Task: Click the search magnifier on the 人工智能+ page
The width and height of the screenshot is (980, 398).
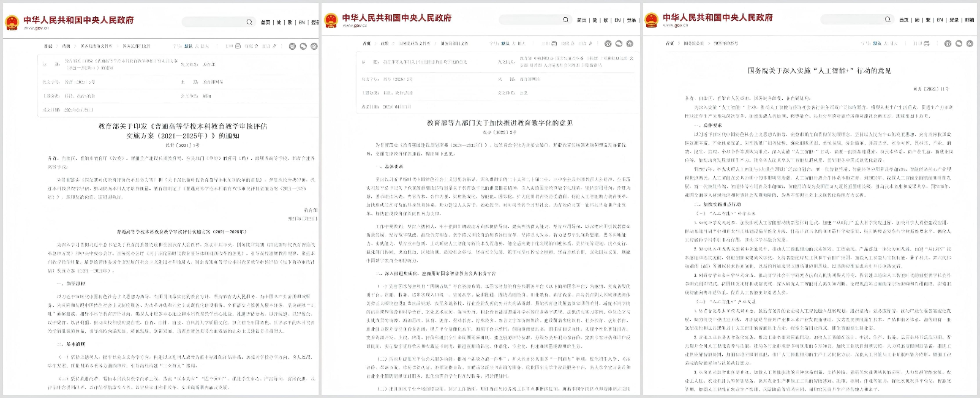Action: tap(888, 20)
